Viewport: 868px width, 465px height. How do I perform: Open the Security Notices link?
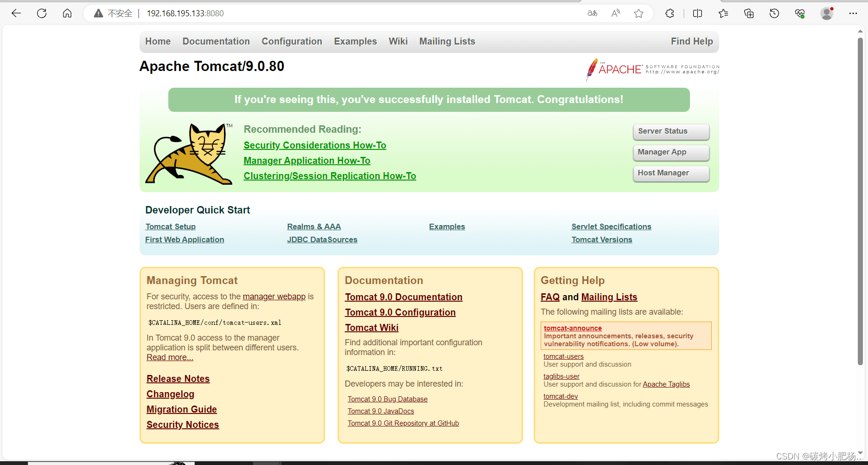pyautogui.click(x=183, y=425)
